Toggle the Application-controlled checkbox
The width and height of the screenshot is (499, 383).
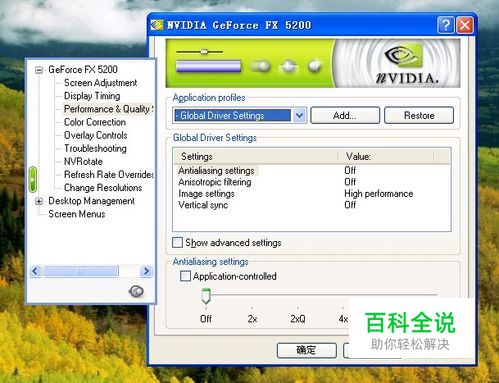click(x=185, y=276)
